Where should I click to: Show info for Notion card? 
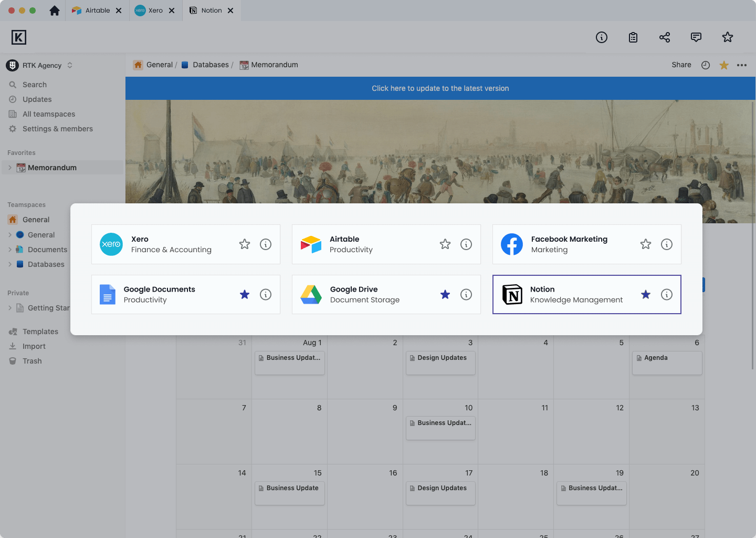[667, 295]
